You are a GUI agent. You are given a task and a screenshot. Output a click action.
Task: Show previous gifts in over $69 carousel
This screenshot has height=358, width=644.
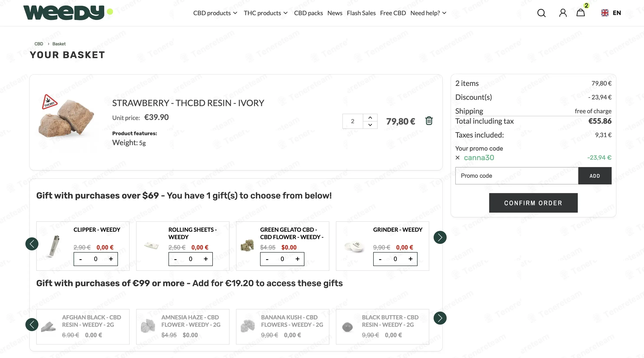click(32, 244)
